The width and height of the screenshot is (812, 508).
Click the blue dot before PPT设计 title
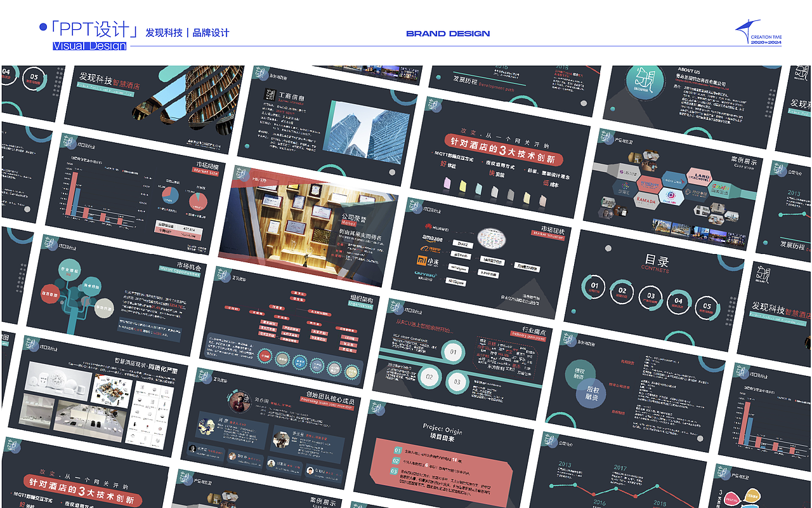pyautogui.click(x=43, y=27)
